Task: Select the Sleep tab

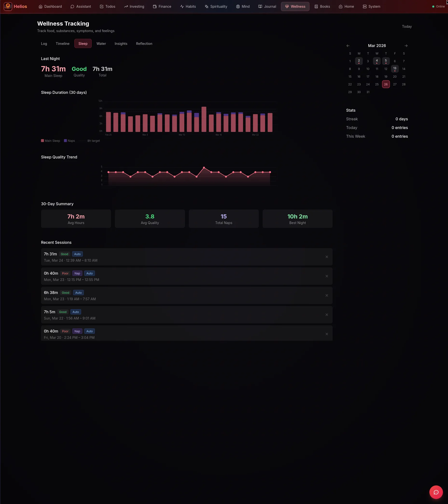Action: pos(83,44)
